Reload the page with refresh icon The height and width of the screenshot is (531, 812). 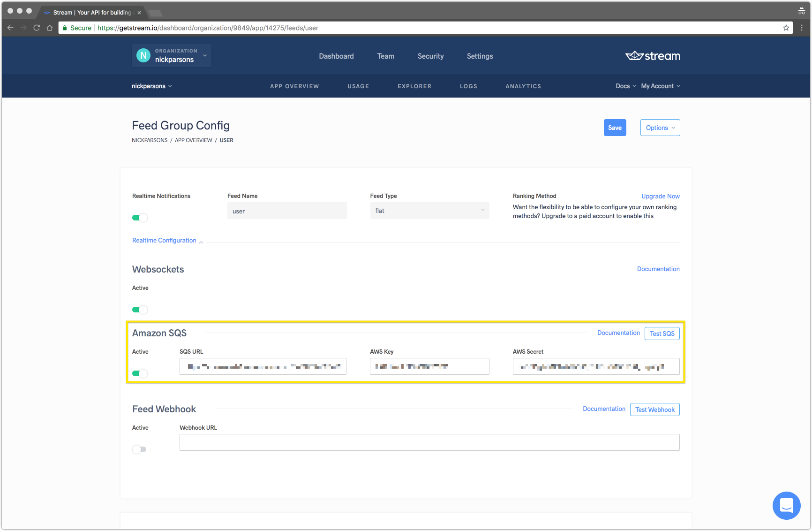(37, 28)
